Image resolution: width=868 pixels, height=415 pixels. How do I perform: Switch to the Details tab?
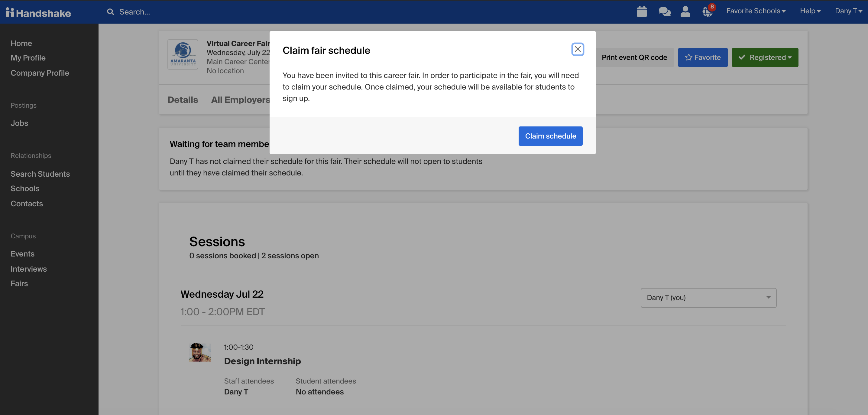click(183, 100)
